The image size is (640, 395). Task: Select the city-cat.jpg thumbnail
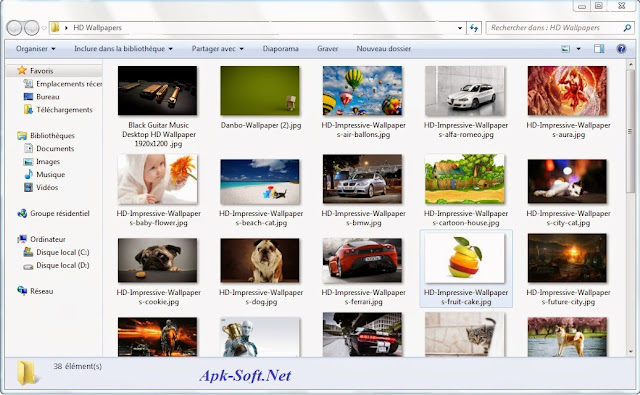(567, 181)
